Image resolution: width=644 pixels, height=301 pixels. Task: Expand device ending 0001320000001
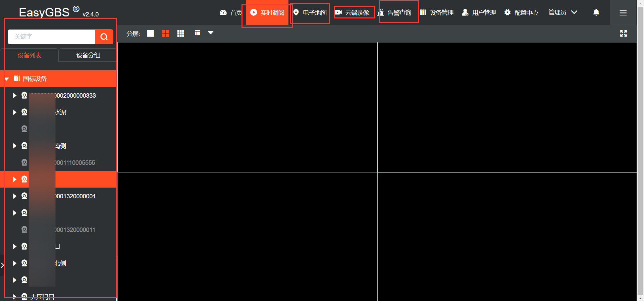(14, 196)
